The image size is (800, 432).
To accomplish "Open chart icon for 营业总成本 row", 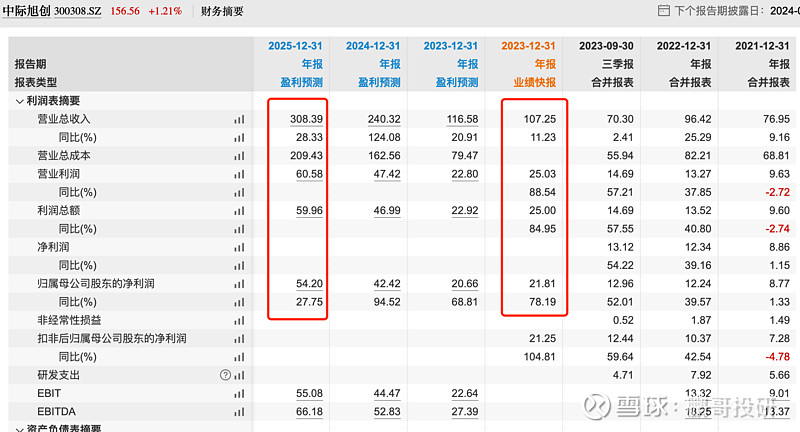I will [239, 156].
